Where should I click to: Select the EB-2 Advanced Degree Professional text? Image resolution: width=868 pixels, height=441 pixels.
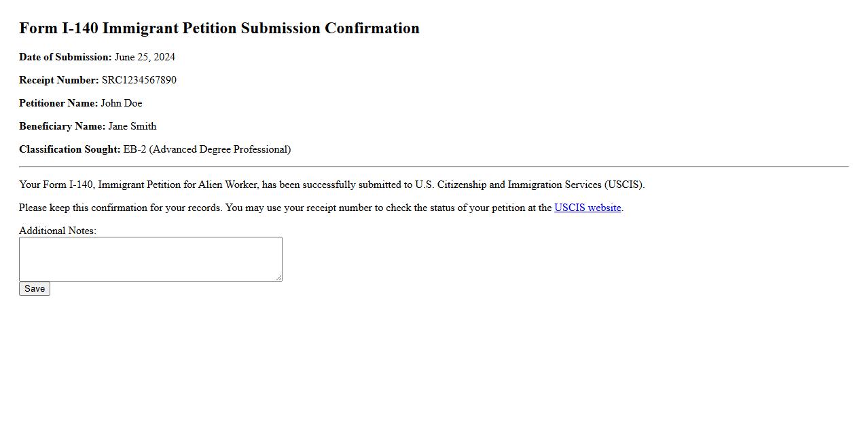207,149
